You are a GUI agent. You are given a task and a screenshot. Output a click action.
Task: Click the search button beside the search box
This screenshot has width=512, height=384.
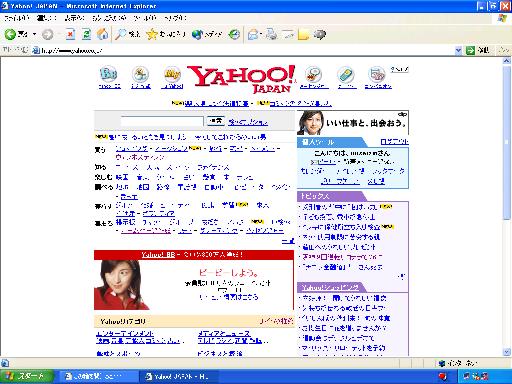point(216,121)
